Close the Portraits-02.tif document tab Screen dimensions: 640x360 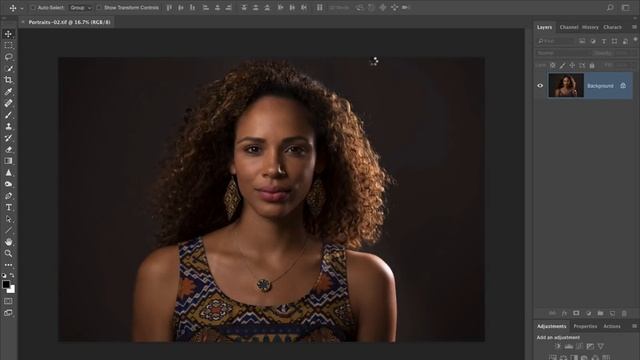click(23, 22)
